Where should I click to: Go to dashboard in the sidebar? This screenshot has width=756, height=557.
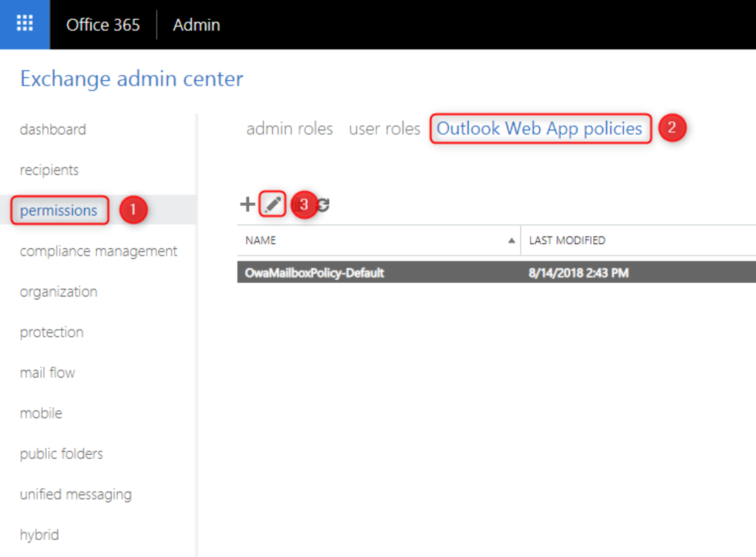[53, 129]
